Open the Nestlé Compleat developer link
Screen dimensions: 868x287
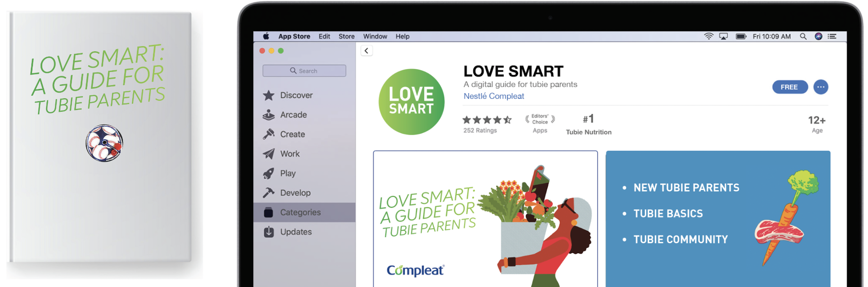tap(494, 96)
